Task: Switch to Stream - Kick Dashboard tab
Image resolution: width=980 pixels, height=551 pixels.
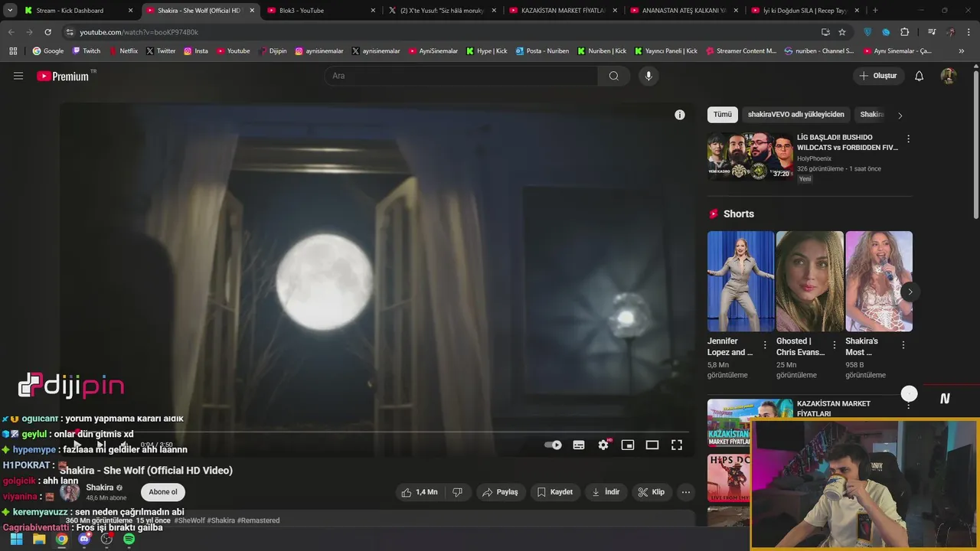Action: [x=78, y=10]
